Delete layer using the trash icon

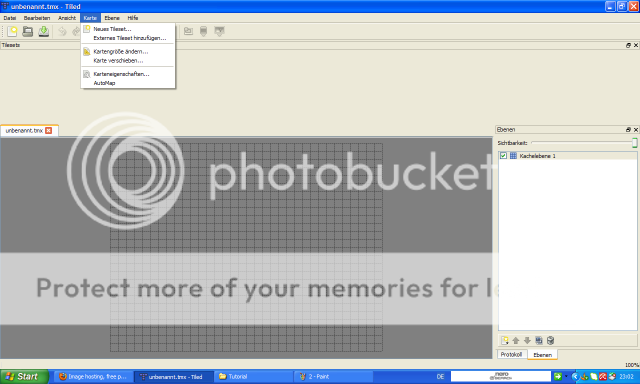click(x=550, y=340)
